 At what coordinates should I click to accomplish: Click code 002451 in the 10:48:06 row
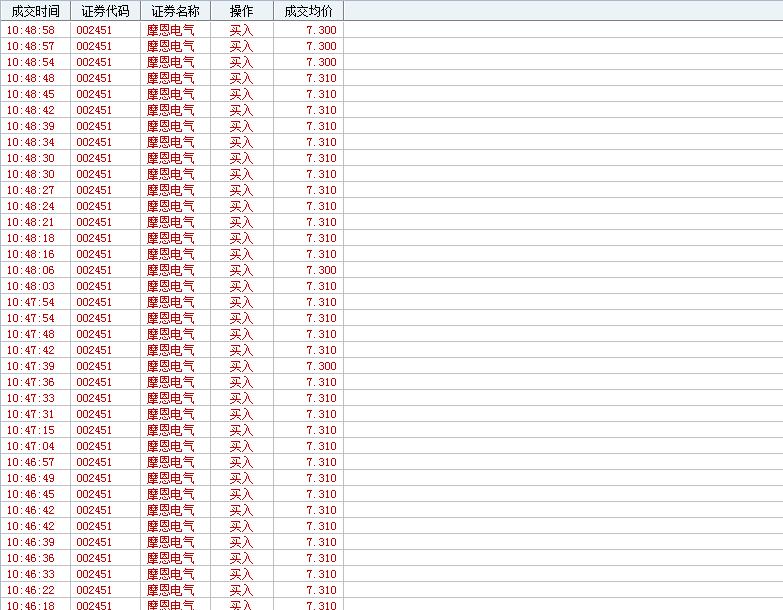click(x=94, y=270)
